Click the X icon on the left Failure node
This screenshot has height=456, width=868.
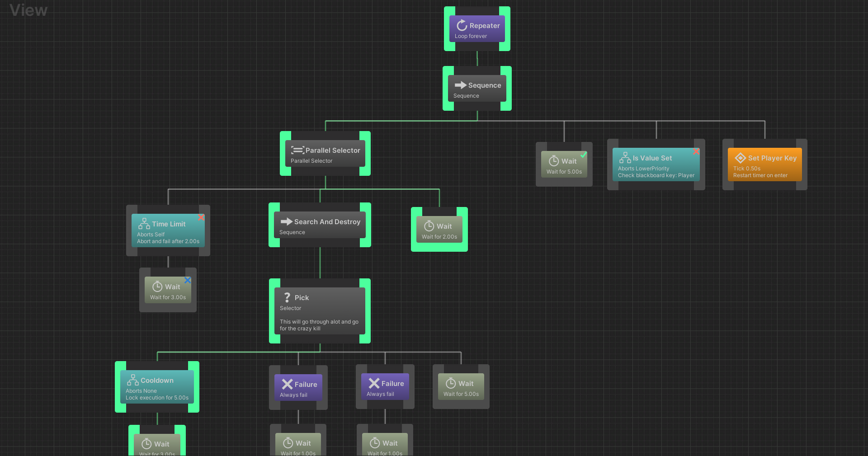click(288, 384)
